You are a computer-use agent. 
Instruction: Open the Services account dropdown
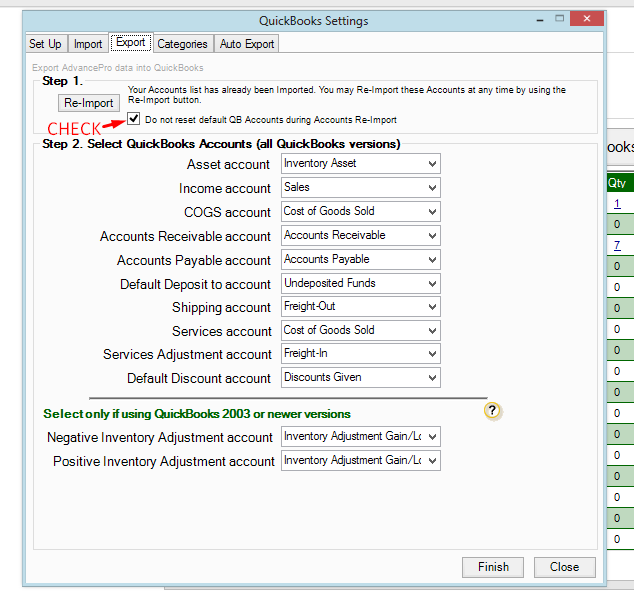[360, 330]
